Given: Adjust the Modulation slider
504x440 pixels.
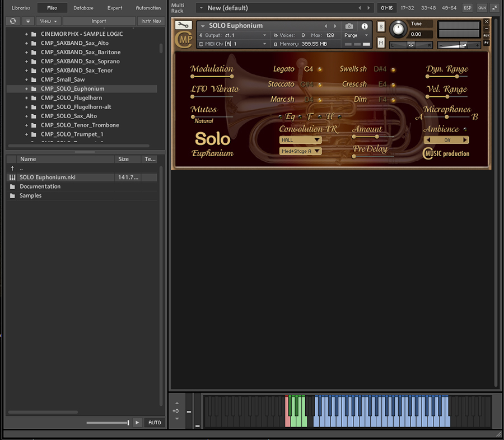Looking at the screenshot, I should 212,77.
